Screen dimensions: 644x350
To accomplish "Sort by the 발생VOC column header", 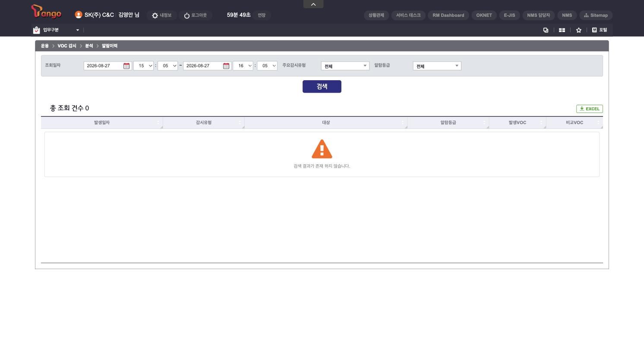I will coord(518,123).
